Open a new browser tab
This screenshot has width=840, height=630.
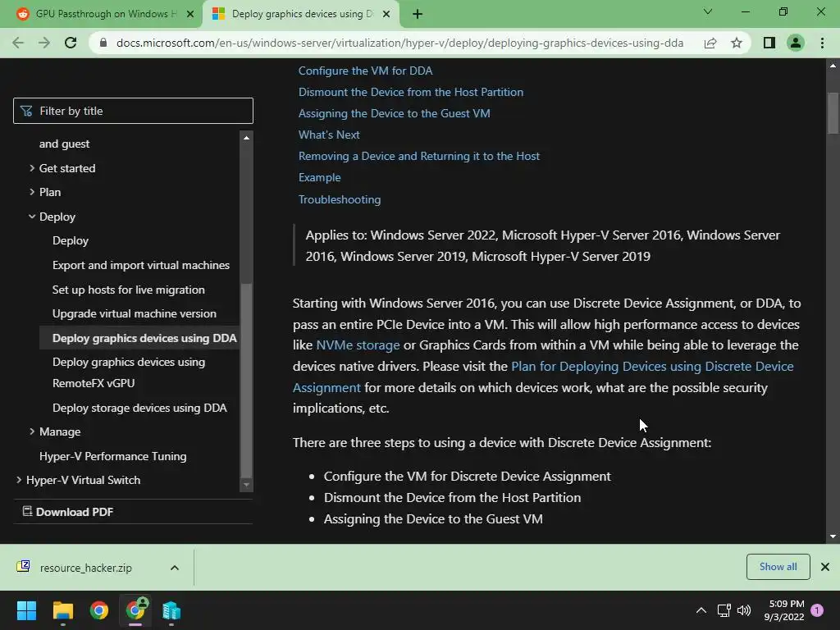click(418, 14)
